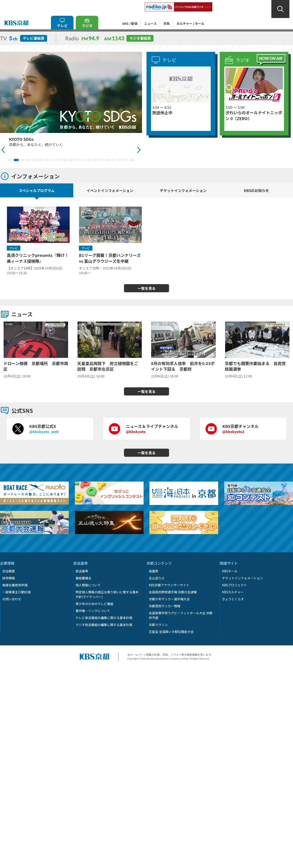
Task: Open KYOTOローカルCMコンテスト banner
Action: pyautogui.click(x=184, y=522)
